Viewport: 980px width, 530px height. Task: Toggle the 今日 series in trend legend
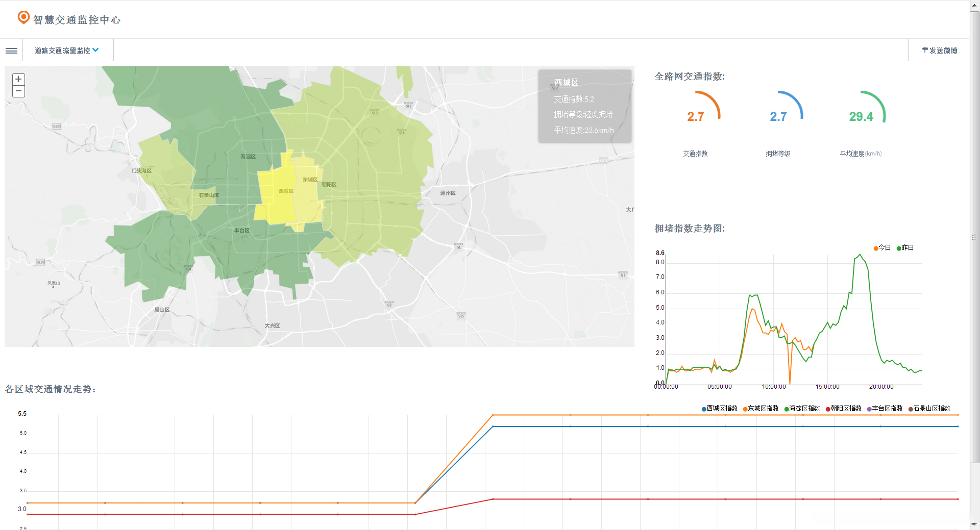click(882, 248)
